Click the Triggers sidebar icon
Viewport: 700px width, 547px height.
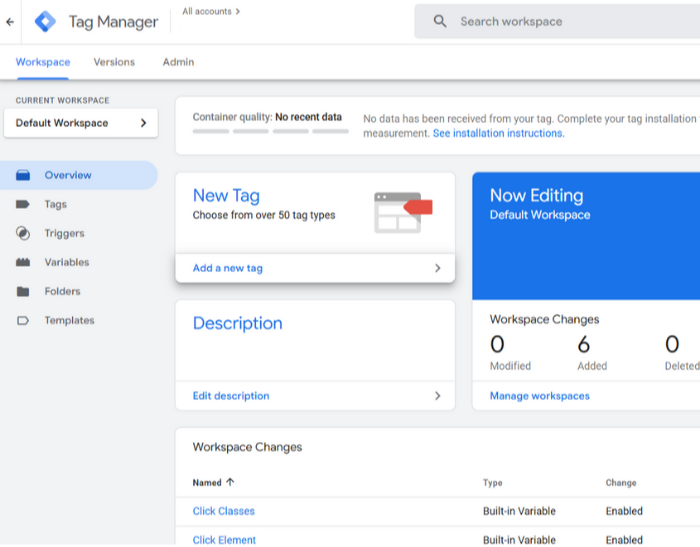pyautogui.click(x=23, y=233)
